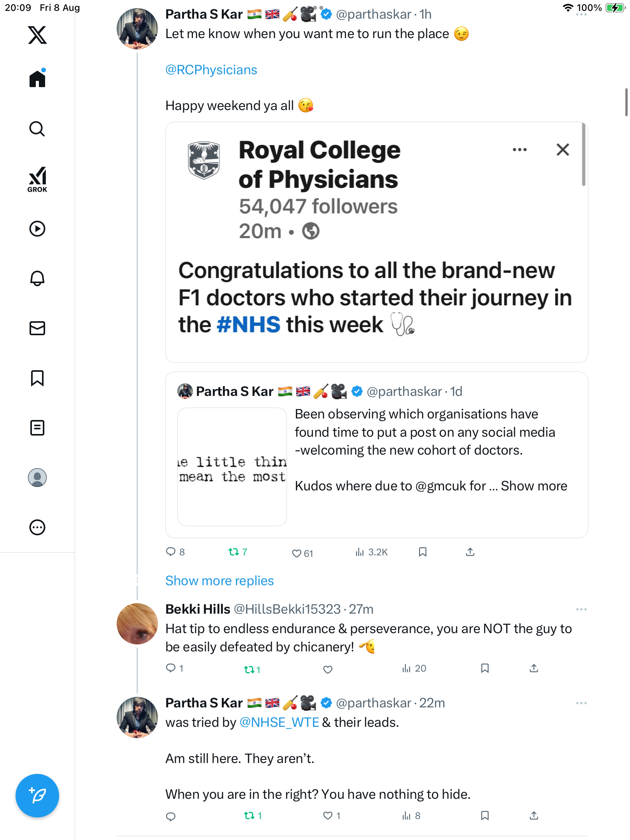Open Direct Messages envelope

coord(37,328)
